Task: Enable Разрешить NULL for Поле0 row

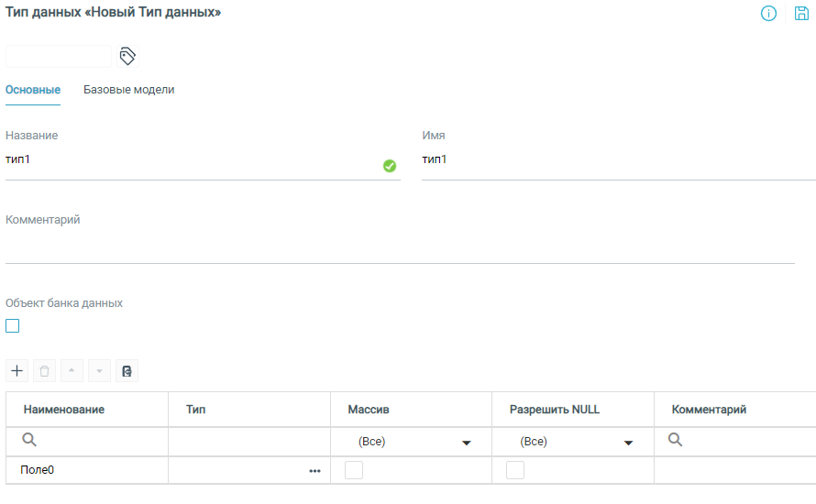Action: (515, 470)
